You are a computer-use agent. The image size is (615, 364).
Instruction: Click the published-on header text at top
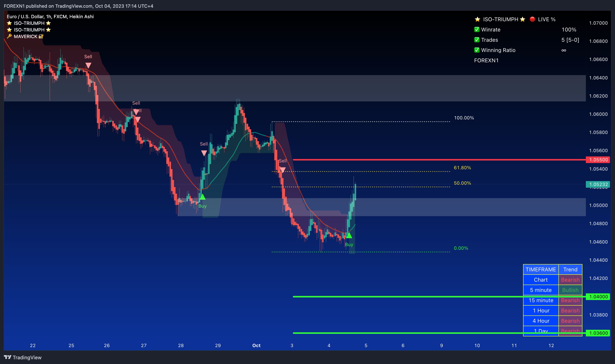click(79, 6)
